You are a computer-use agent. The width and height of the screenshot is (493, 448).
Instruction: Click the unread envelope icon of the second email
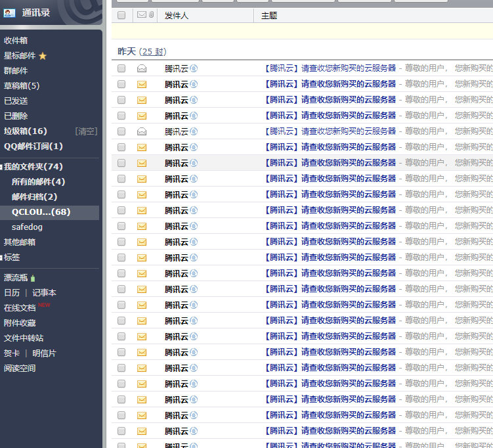click(x=141, y=84)
